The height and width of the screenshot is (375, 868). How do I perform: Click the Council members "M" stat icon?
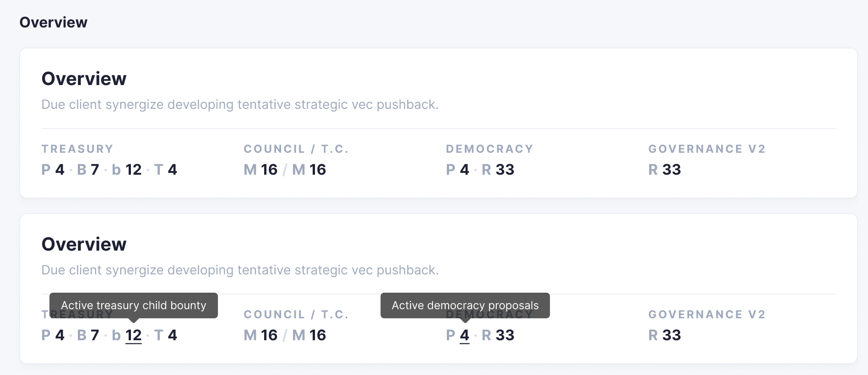point(250,169)
